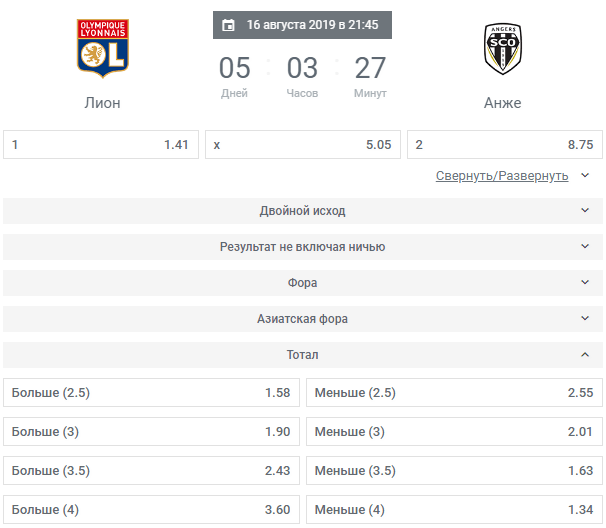Expand the Двойной исход section
The height and width of the screenshot is (528, 606).
pyautogui.click(x=303, y=211)
